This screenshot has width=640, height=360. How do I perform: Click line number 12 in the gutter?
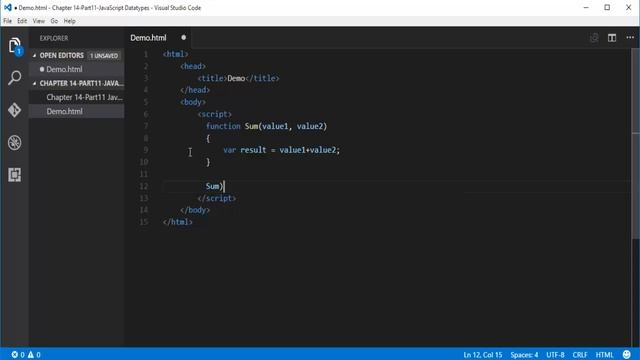pos(144,186)
